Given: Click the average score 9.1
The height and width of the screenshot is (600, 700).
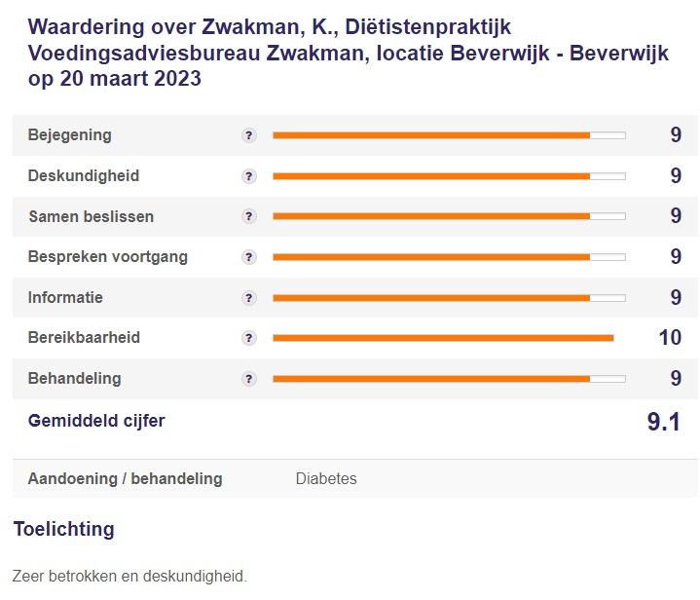Looking at the screenshot, I should click(663, 422).
